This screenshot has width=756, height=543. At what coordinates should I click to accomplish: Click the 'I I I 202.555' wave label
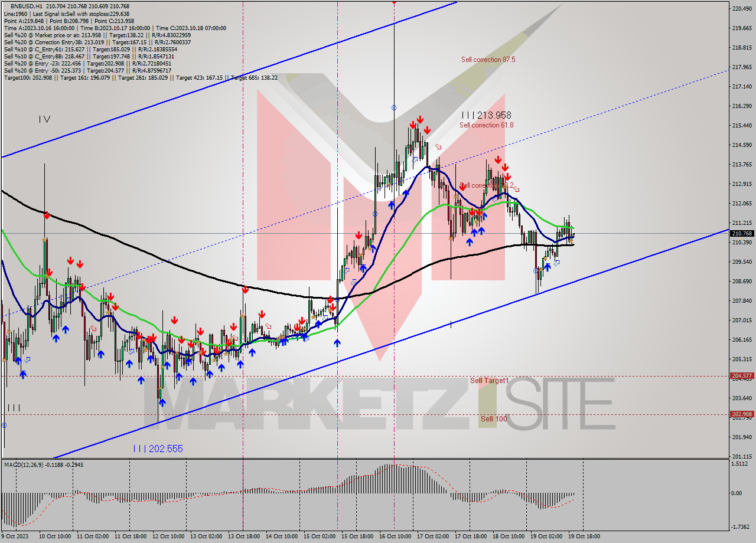coord(158,449)
